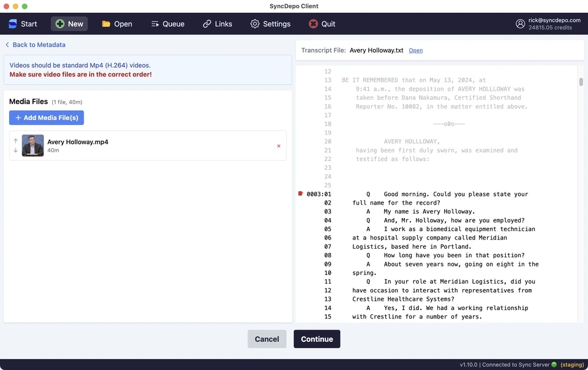The width and height of the screenshot is (588, 370).
Task: Click the Transcript File label
Action: pos(323,50)
